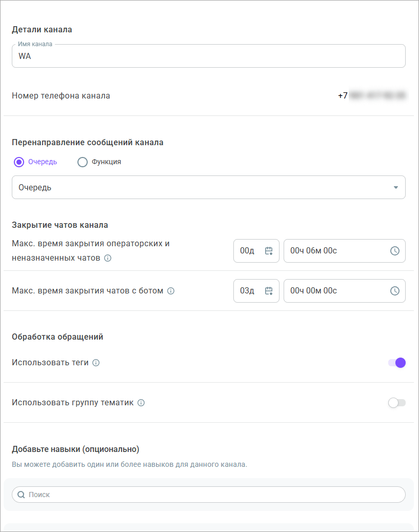Click the dropdown arrow of the queue selector
The height and width of the screenshot is (532, 419).
[395, 187]
